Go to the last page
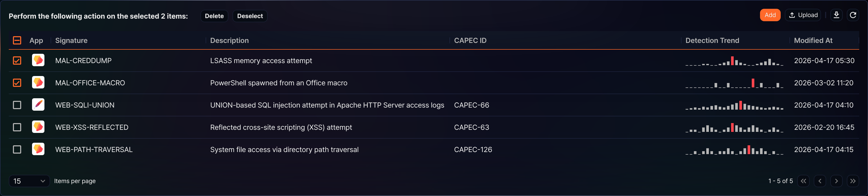The image size is (868, 196). tap(853, 181)
